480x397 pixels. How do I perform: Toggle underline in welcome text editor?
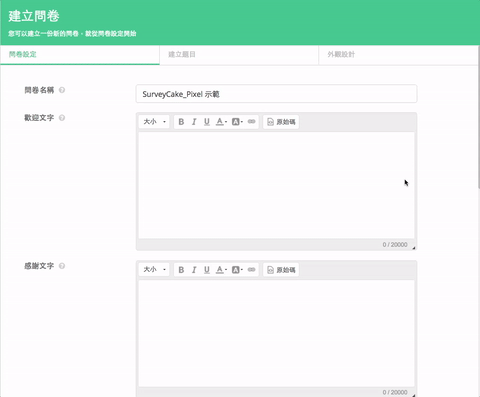[x=207, y=122]
